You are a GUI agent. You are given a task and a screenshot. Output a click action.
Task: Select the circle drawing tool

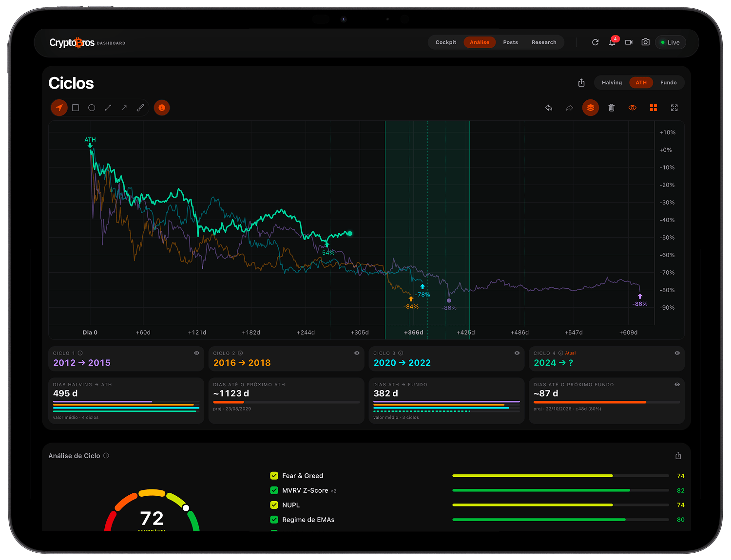[92, 108]
